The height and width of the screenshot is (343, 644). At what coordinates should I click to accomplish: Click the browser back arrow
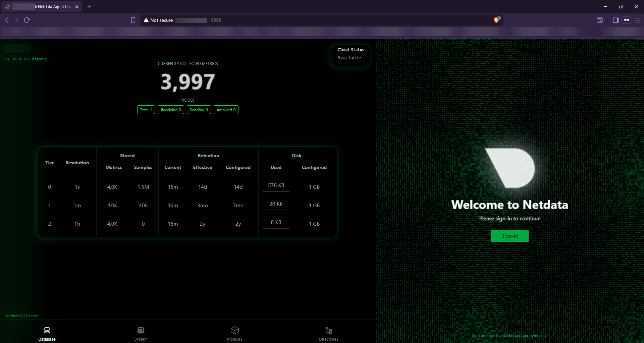point(7,20)
